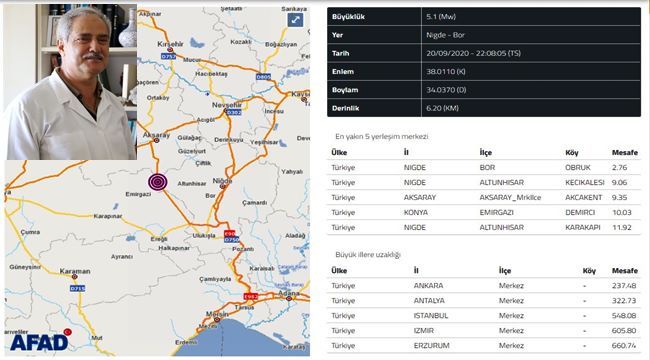This screenshot has width=650, height=360.
Task: Click the D715 road sign near Karaman
Action: pos(78,288)
